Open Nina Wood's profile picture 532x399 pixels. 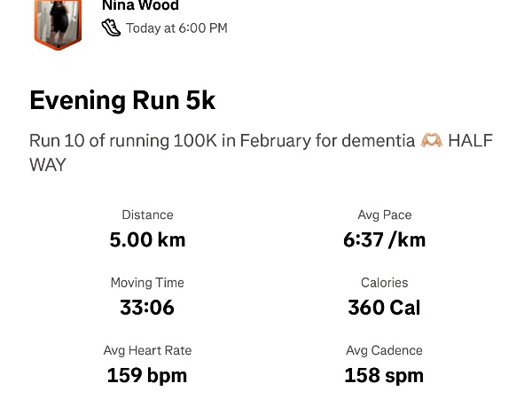point(58,24)
